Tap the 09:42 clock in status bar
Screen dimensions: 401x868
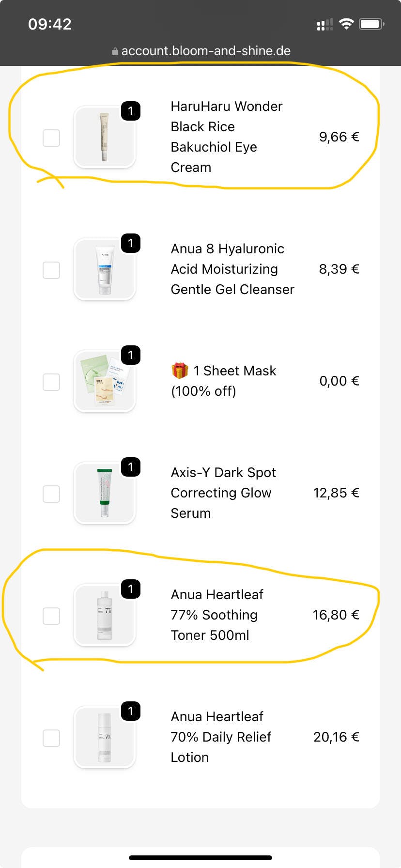[50, 24]
